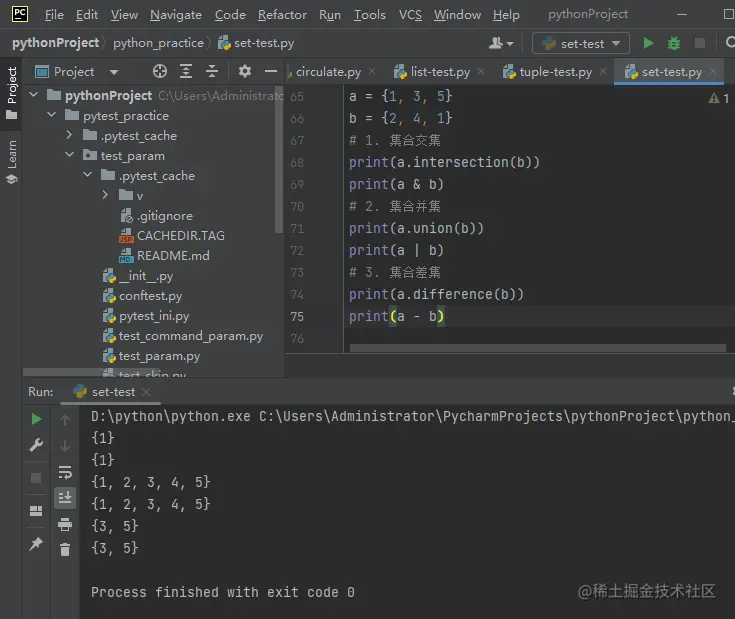Screen dimensions: 735x619
Task: Close the list-test.py tab
Action: click(x=480, y=72)
